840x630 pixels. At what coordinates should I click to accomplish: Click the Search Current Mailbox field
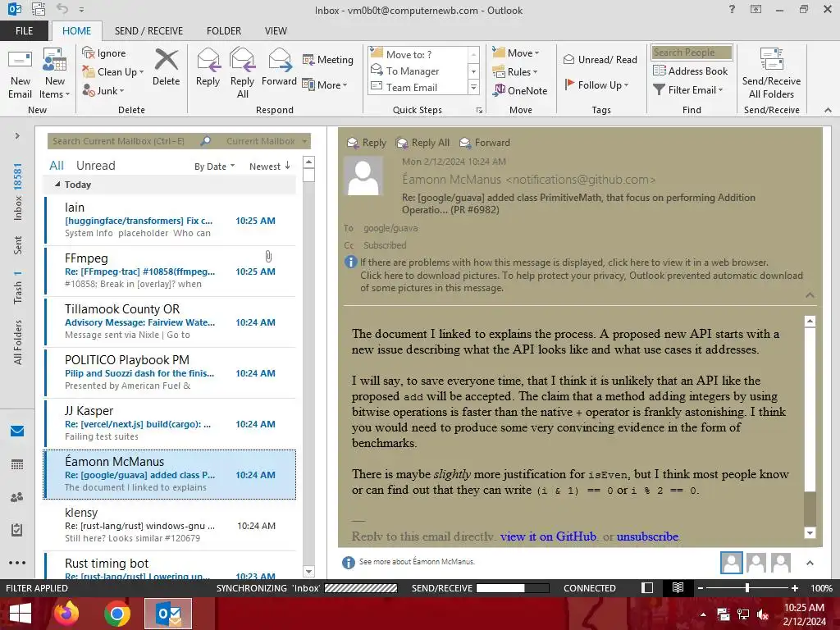tap(123, 141)
